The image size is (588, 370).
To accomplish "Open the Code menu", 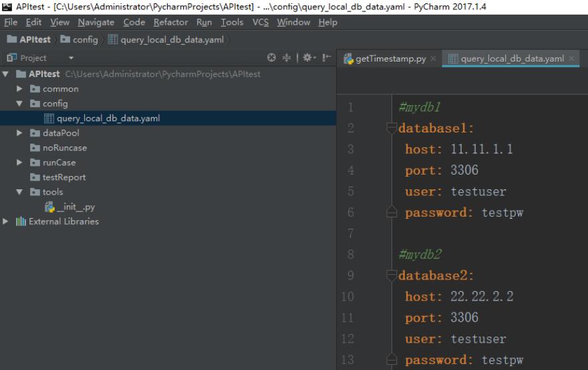I will [134, 22].
